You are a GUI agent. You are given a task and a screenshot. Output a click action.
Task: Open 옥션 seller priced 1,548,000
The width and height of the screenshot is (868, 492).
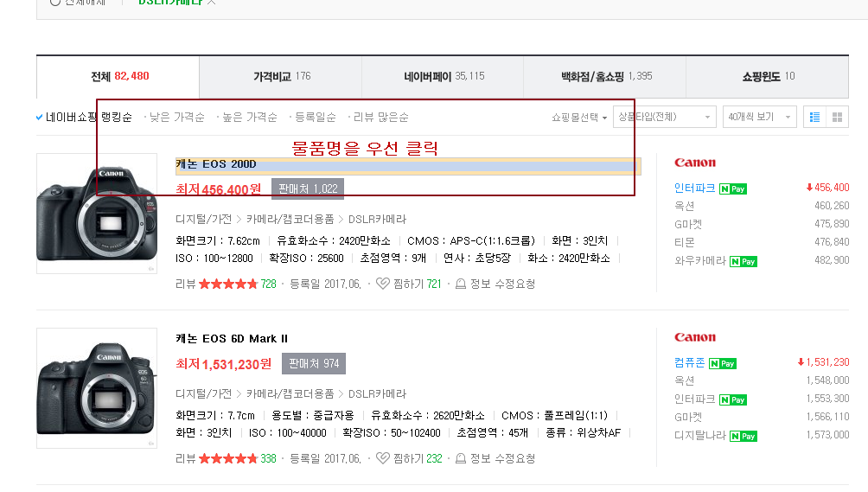tap(684, 380)
